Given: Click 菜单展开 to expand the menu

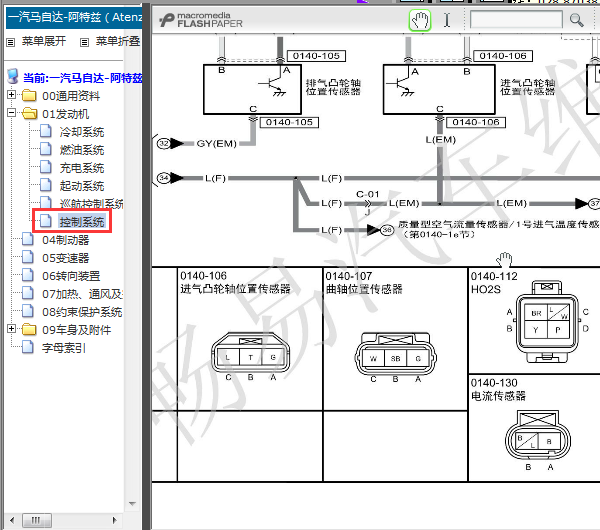Looking at the screenshot, I should coord(44,41).
